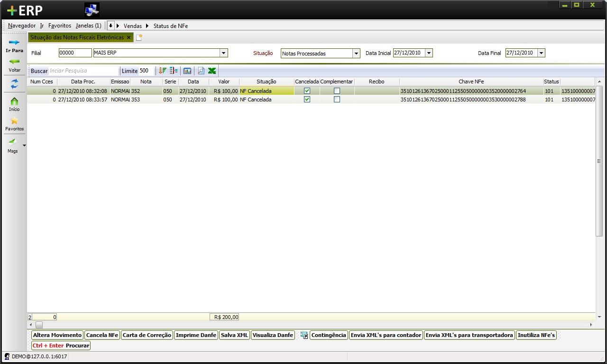Viewport: 607px width, 364px height.
Task: Toggle Complementar checkbox for nota 352
Action: pos(337,91)
